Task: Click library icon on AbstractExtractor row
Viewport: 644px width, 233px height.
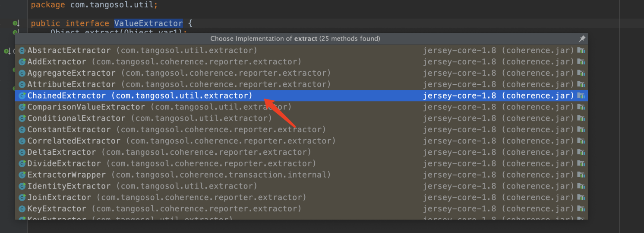Action: point(581,51)
